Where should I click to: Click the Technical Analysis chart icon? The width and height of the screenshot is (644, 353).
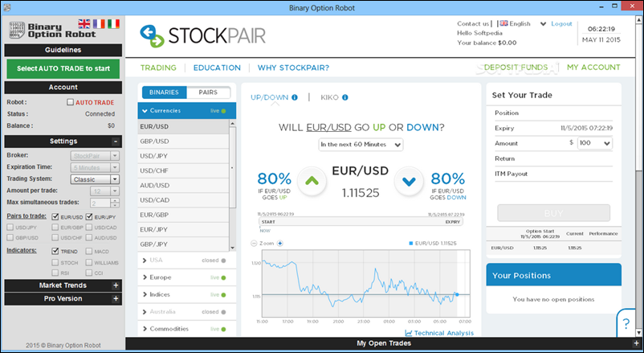tap(409, 333)
